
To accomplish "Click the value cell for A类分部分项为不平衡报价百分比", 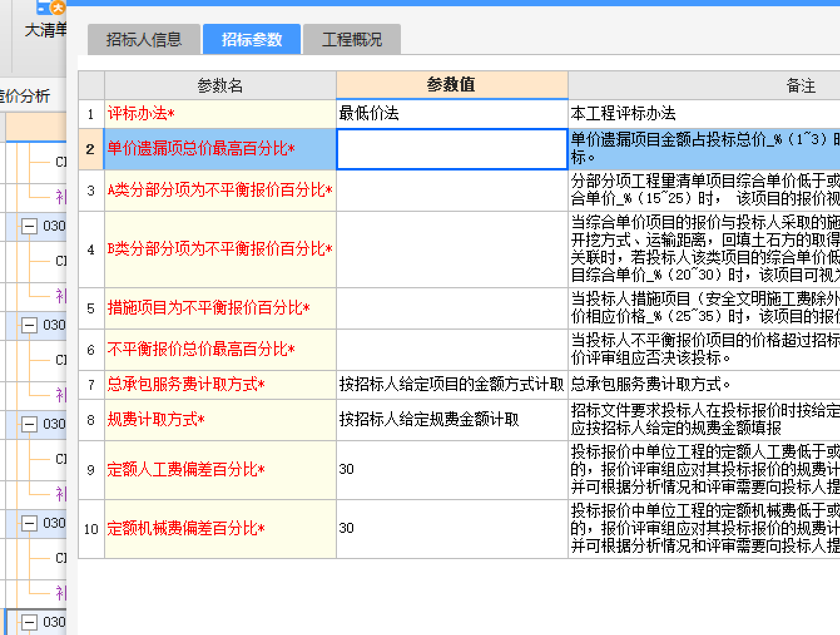I will (452, 191).
